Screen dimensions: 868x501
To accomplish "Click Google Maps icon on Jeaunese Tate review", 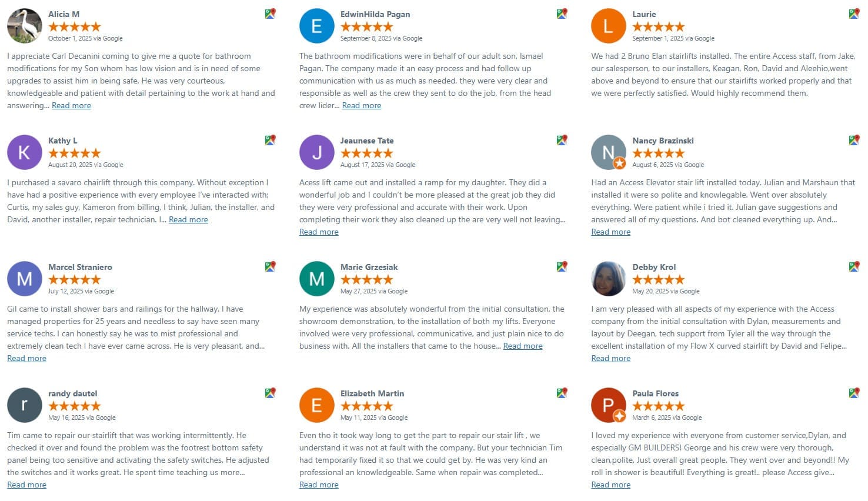I will click(562, 140).
